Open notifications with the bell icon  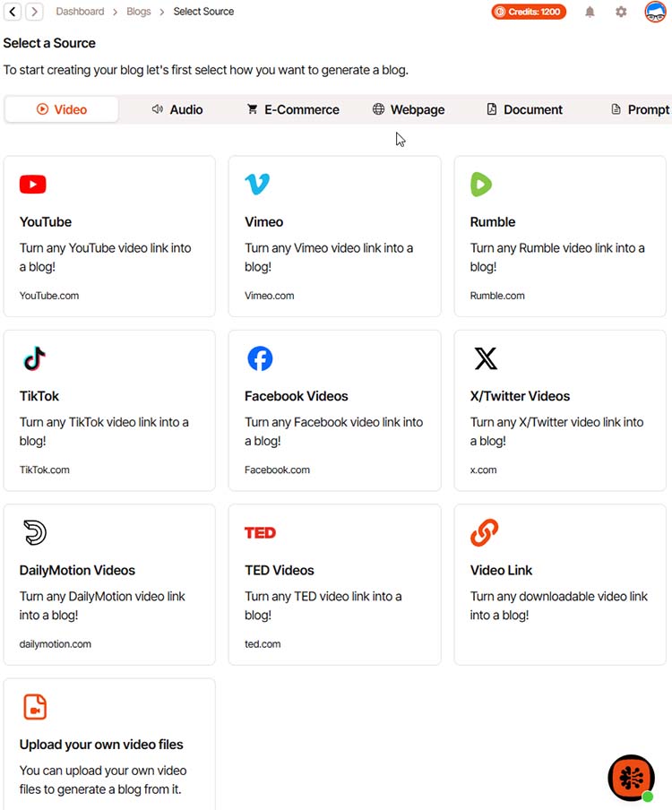click(x=590, y=12)
